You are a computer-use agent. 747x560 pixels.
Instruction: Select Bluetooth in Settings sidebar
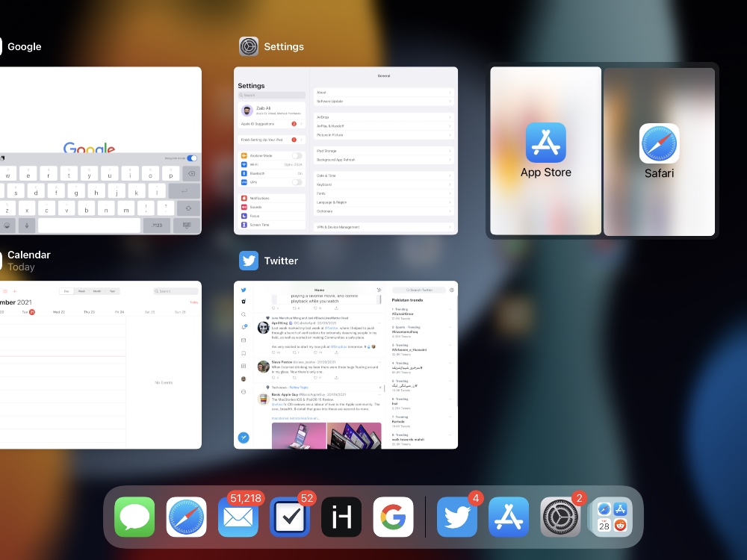tap(272, 173)
